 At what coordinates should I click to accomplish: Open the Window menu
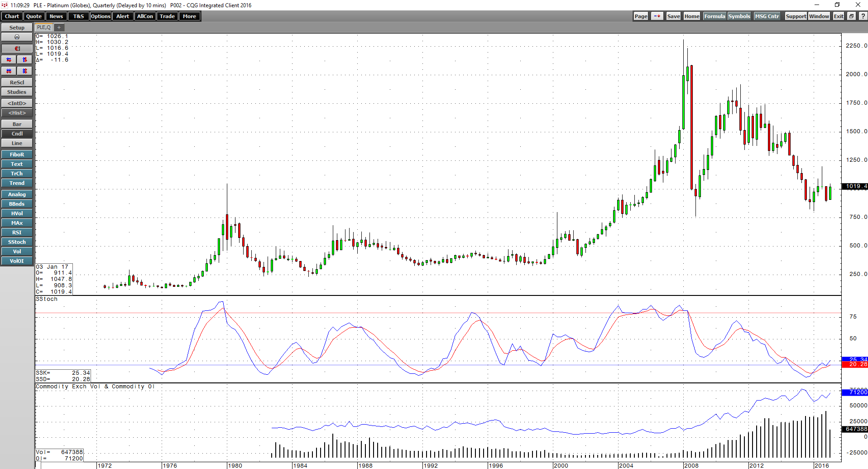(819, 16)
